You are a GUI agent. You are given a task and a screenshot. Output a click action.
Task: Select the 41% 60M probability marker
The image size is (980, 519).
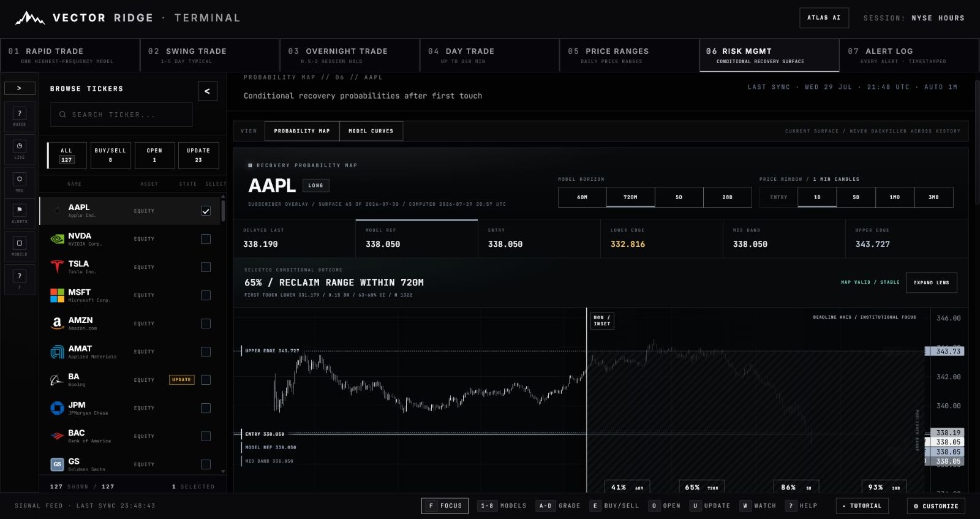[x=627, y=487]
